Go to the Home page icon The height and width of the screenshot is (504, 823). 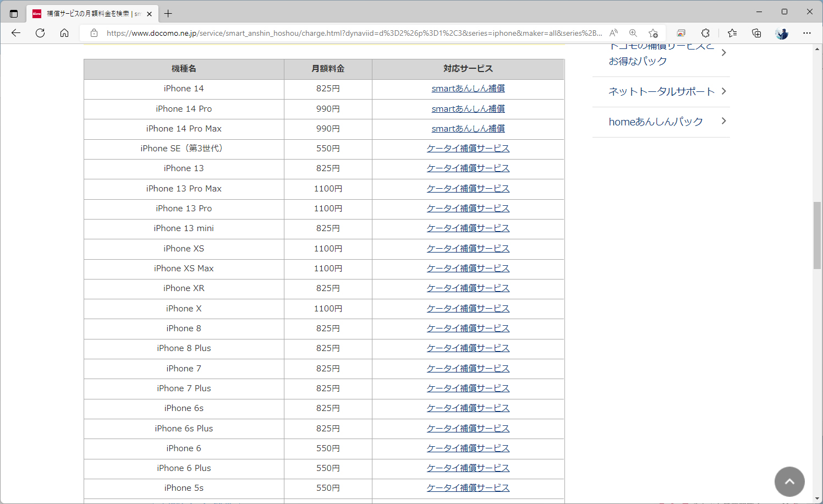point(64,33)
